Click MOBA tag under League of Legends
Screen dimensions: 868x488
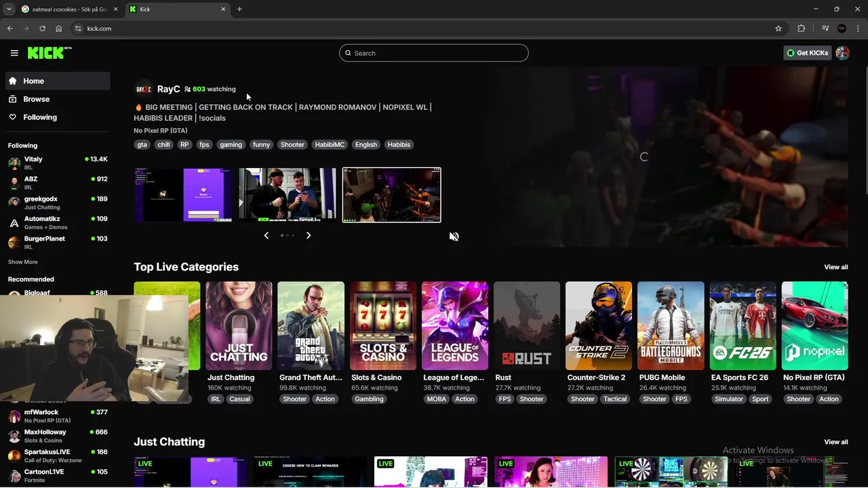click(436, 399)
